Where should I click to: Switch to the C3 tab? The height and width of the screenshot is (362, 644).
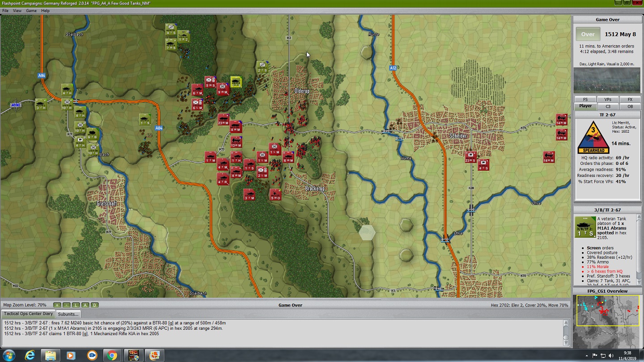click(x=608, y=106)
